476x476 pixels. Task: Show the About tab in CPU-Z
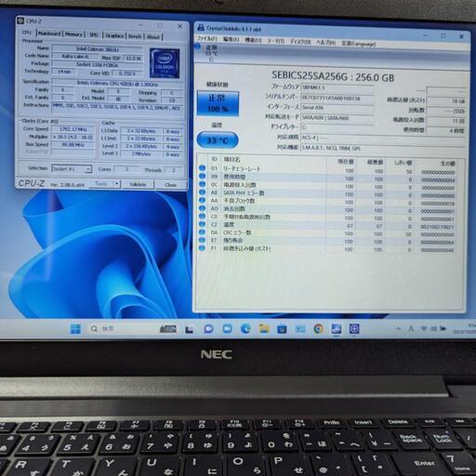point(153,37)
